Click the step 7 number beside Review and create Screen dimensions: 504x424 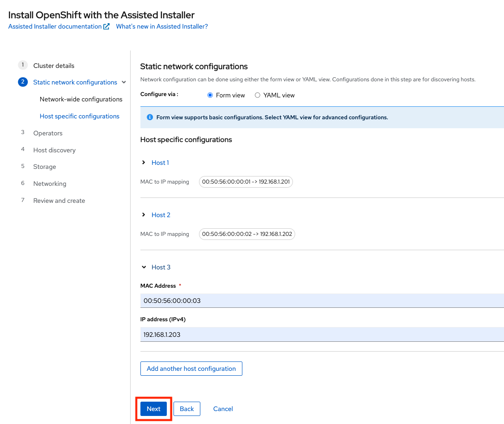[22, 200]
